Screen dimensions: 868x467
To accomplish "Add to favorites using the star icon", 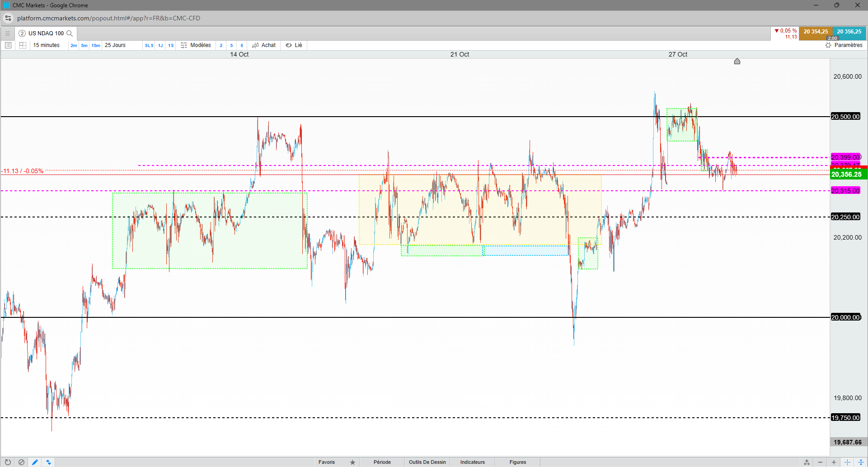I will click(352, 462).
